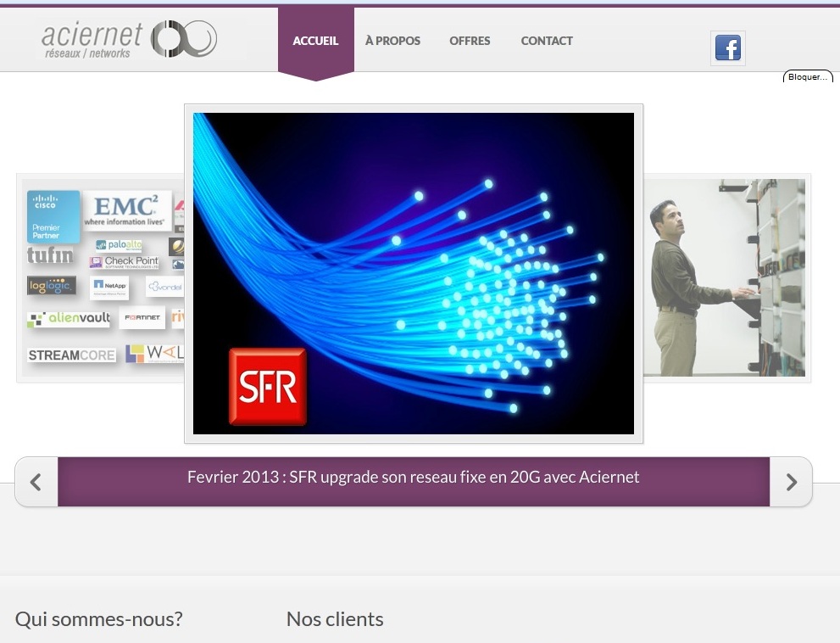Click the LogLogic partner logo
Viewport: 840px width, 643px height.
(52, 287)
